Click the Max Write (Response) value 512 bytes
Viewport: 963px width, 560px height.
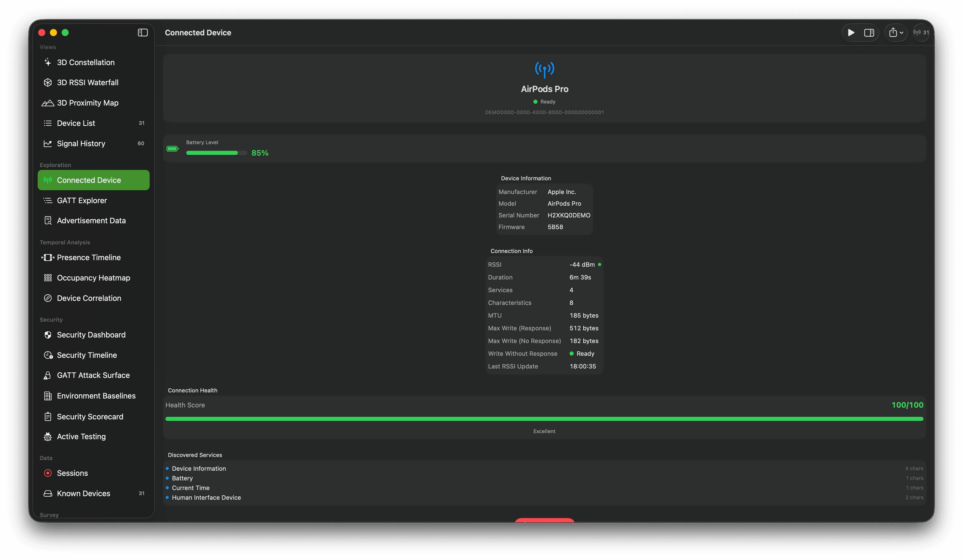[584, 328]
